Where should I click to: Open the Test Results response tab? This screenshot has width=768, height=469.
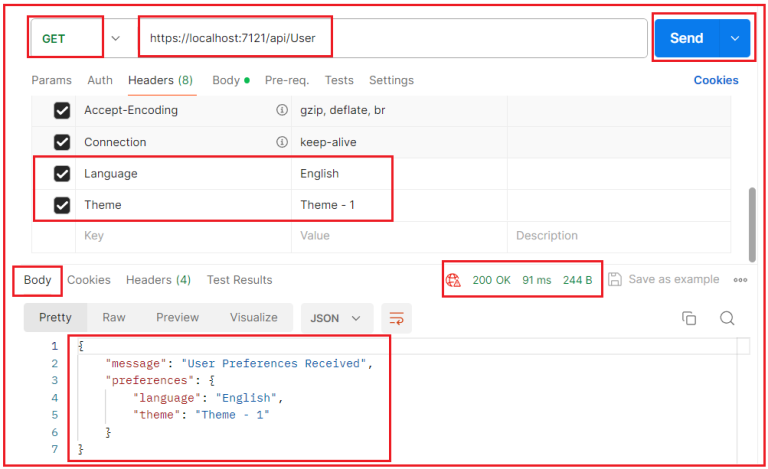click(x=239, y=280)
